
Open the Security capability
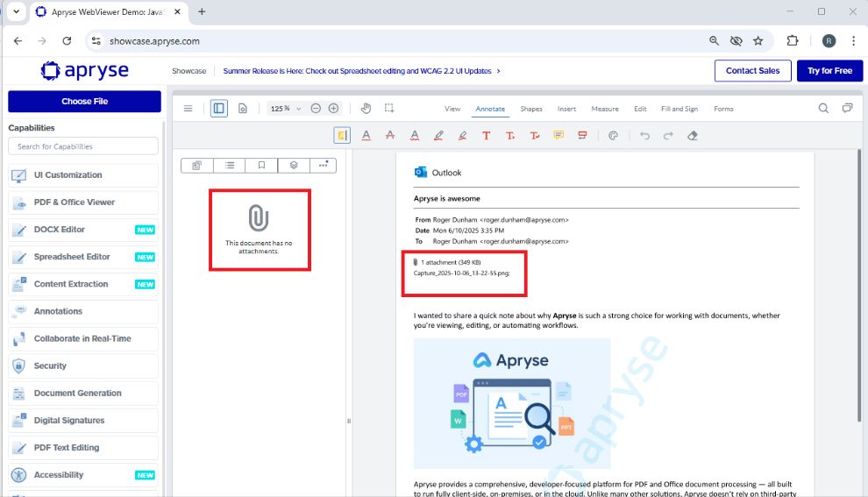(x=83, y=366)
